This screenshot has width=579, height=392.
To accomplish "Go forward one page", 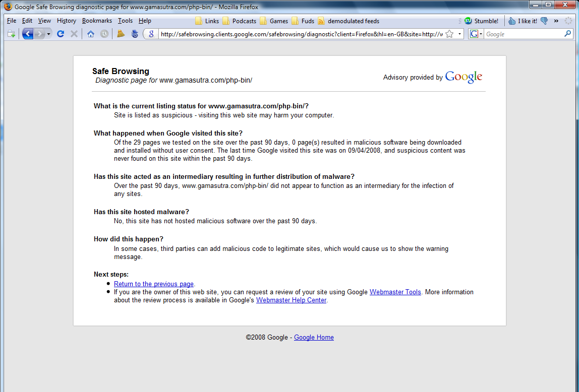I will point(39,34).
